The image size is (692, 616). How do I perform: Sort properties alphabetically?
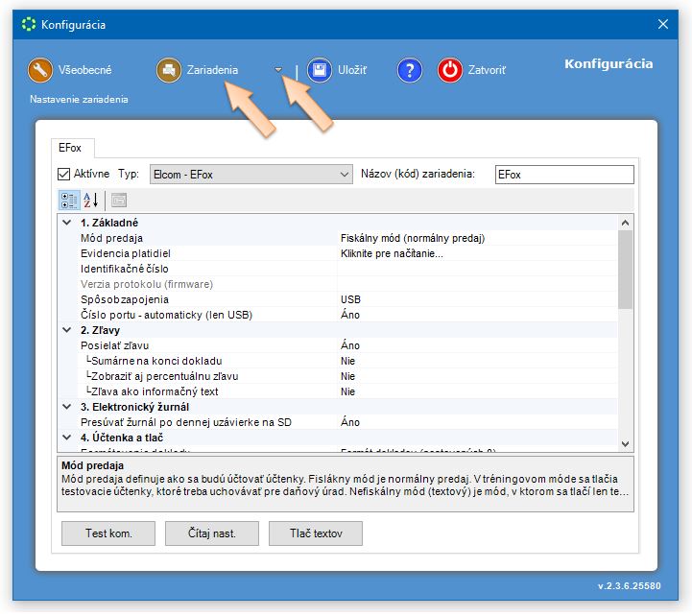(91, 201)
